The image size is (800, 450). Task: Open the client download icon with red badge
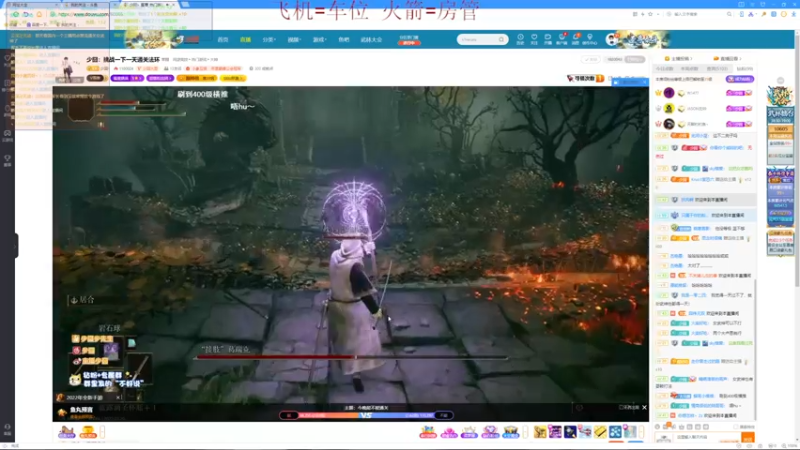point(561,39)
